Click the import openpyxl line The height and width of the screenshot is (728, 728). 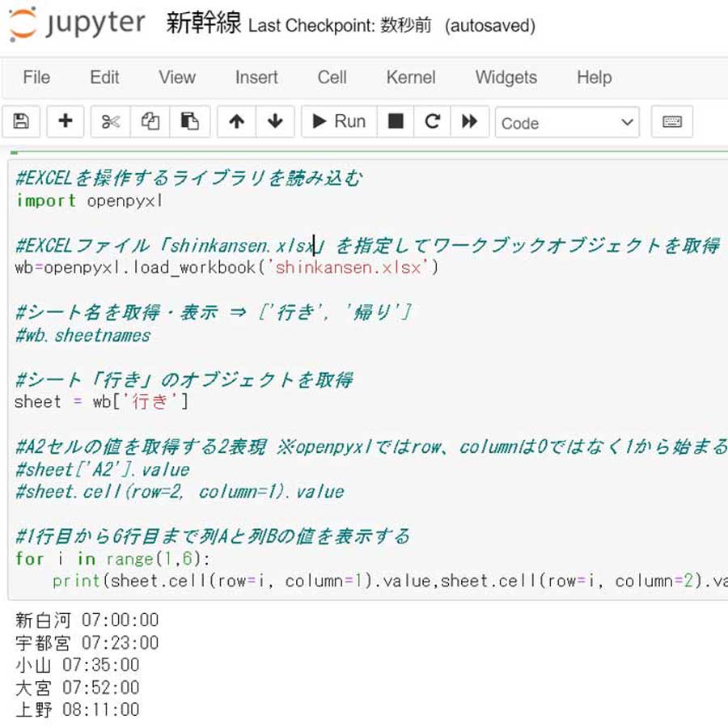(x=89, y=201)
